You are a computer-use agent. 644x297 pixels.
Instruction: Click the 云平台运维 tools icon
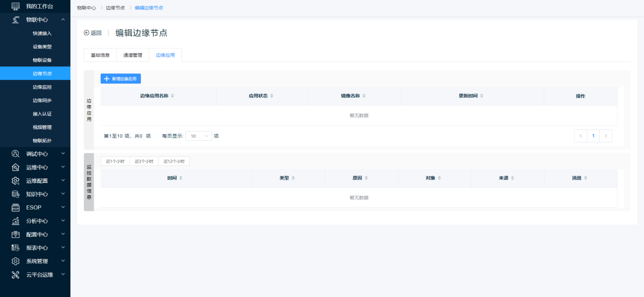[15, 275]
